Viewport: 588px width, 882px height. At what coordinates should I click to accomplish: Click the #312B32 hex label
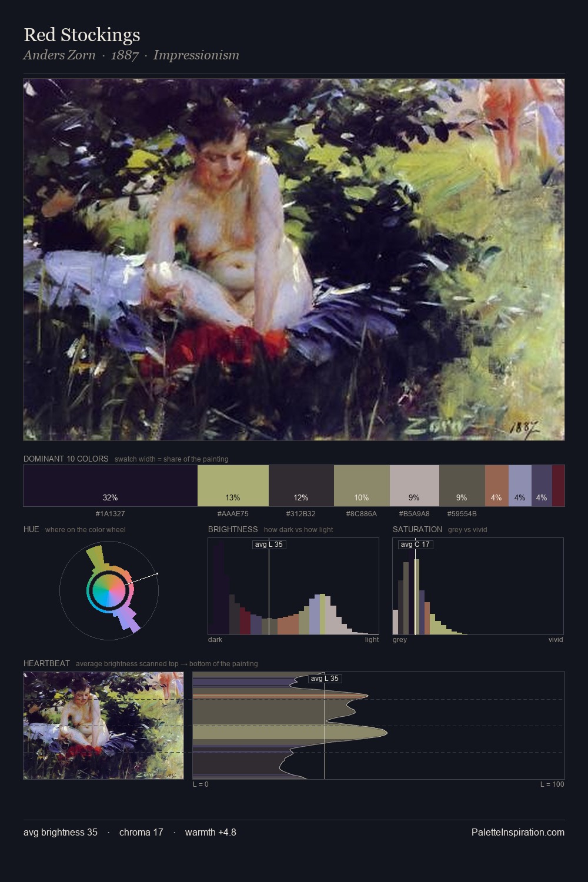301,514
